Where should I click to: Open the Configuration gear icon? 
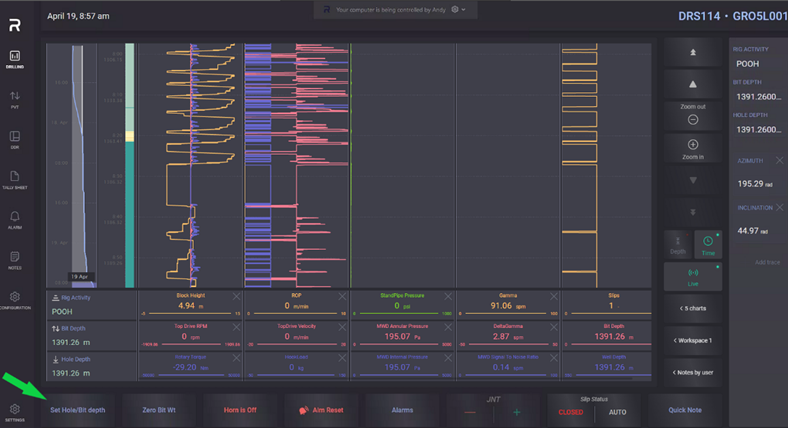[x=15, y=301]
